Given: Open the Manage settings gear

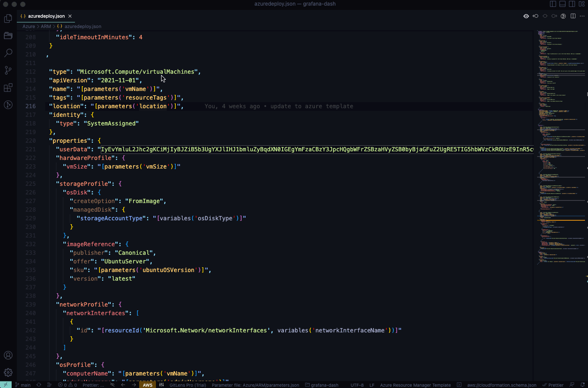Looking at the screenshot, I should coord(8,372).
